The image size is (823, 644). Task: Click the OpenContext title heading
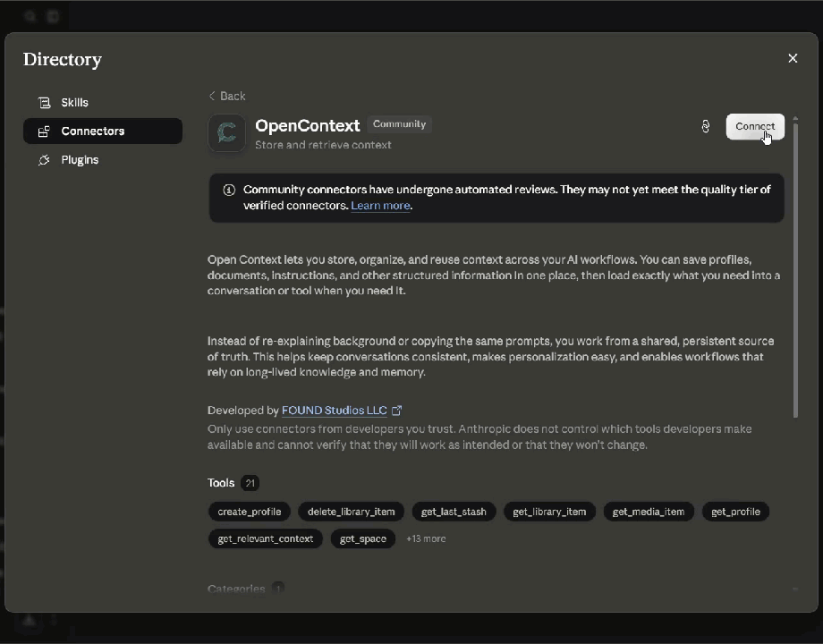(x=307, y=126)
